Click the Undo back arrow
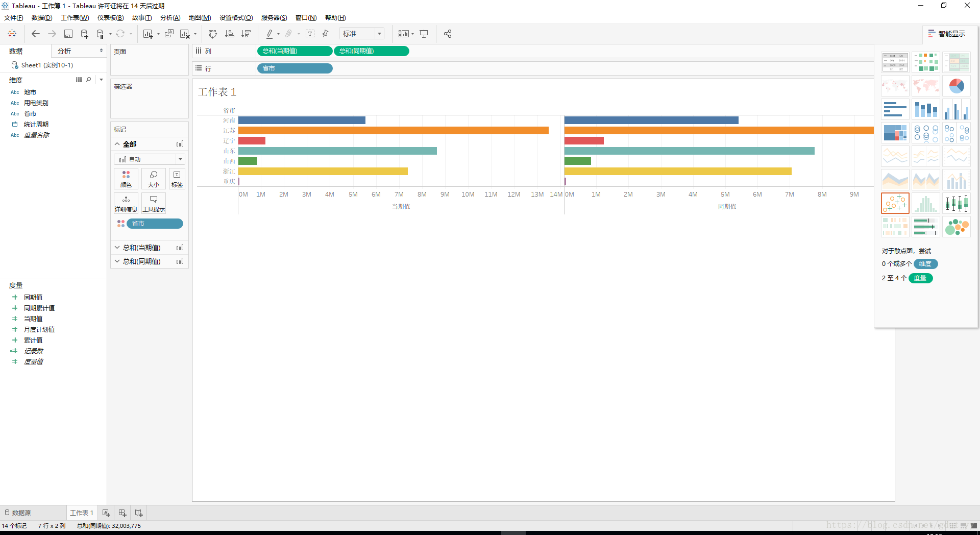Image resolution: width=980 pixels, height=535 pixels. click(36, 34)
